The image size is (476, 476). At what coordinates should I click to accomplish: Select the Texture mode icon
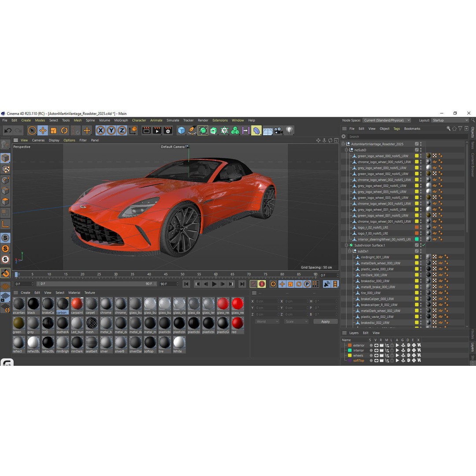(5, 169)
